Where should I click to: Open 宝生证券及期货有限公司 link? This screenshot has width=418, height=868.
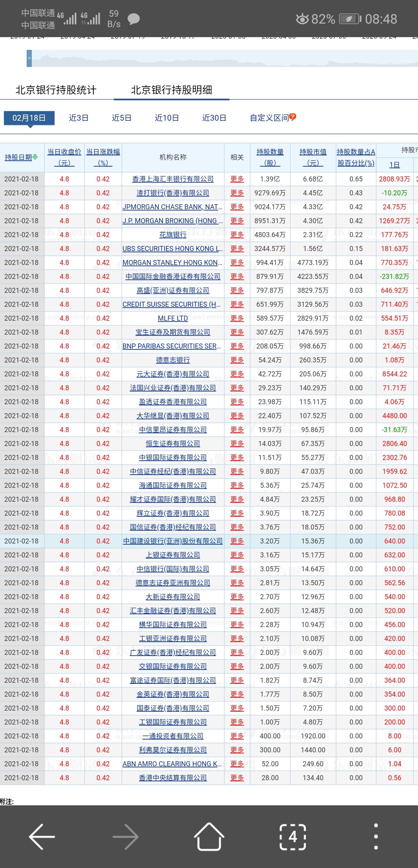[173, 332]
